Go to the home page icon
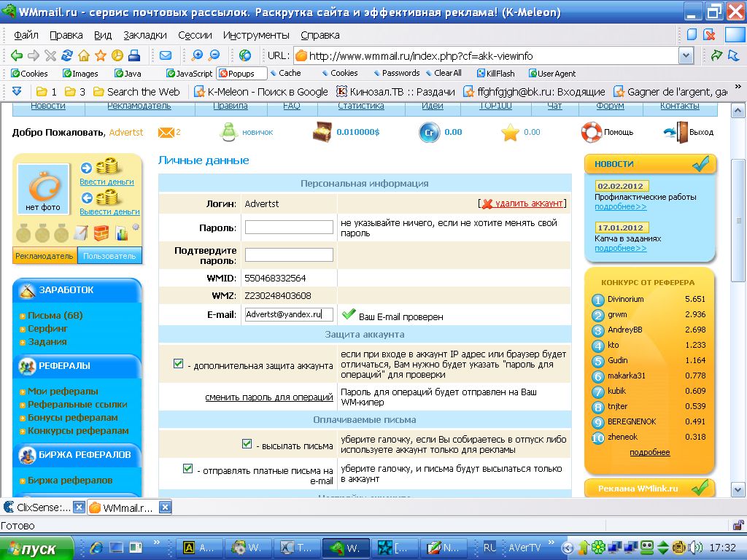Viewport: 747px width, 560px height. pos(84,55)
